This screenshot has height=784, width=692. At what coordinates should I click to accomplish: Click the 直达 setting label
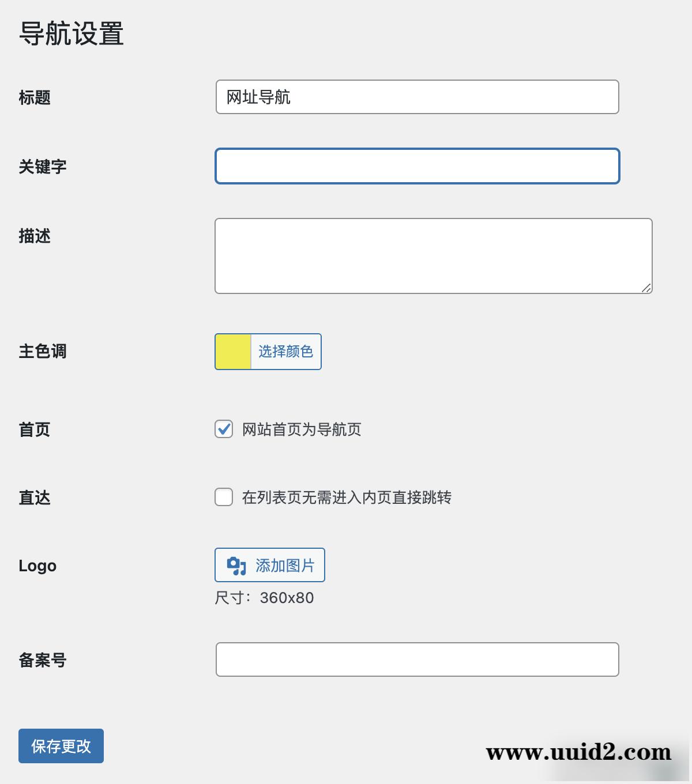pyautogui.click(x=32, y=497)
